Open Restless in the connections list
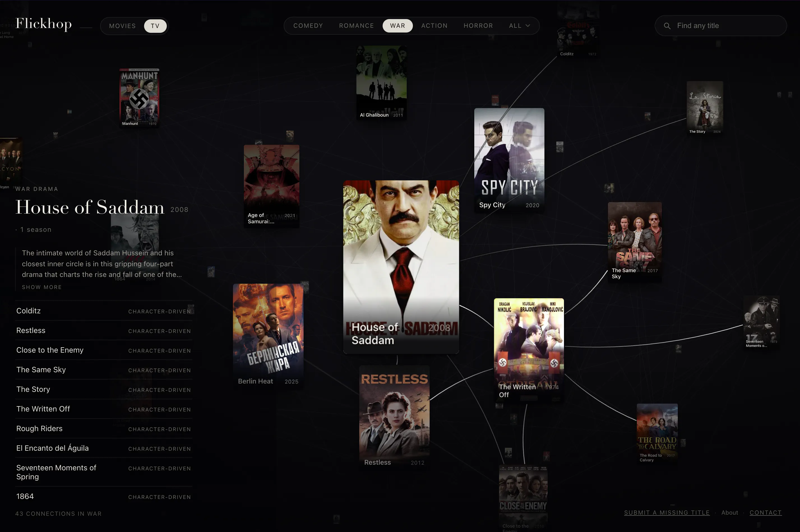This screenshot has height=532, width=800. tap(104, 330)
